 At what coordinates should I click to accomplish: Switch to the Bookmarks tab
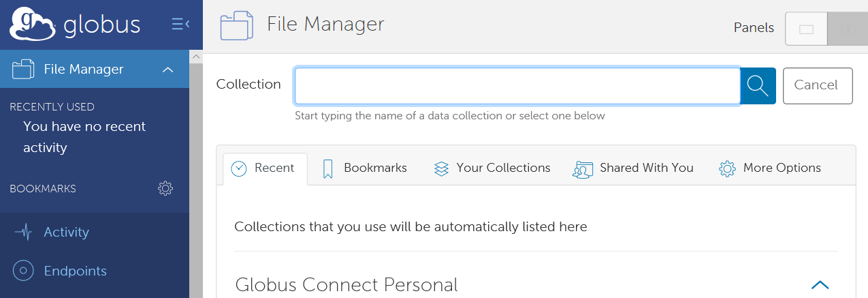tap(364, 168)
